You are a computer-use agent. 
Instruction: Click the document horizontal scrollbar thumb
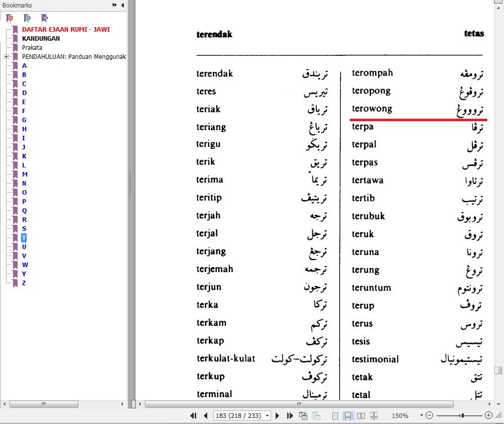pyautogui.click(x=299, y=404)
